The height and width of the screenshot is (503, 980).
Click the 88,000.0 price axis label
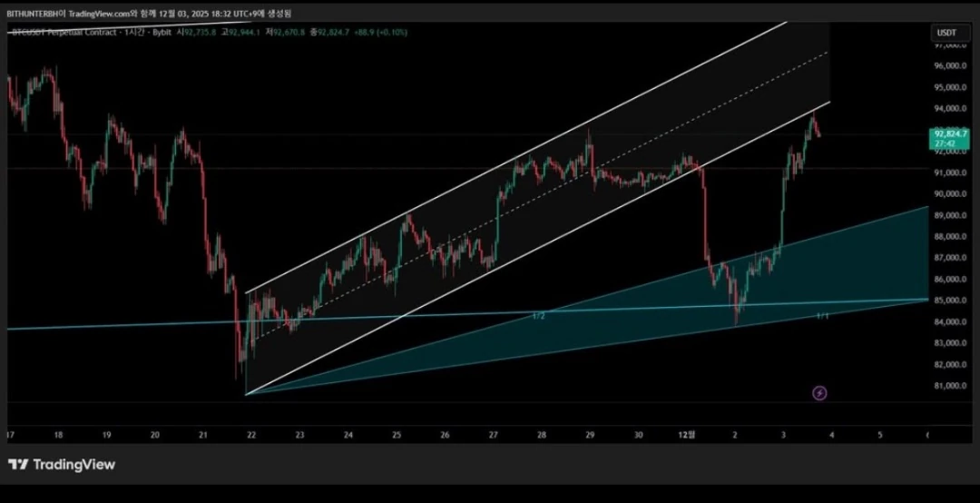(x=949, y=236)
